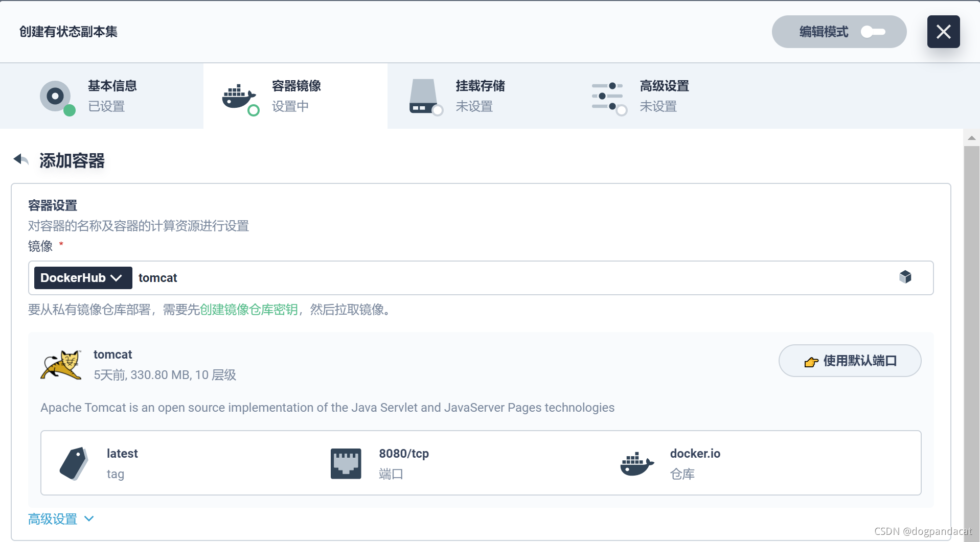Screen dimensions: 980x542
Task: Close the 创建有状态副本集 dialog
Action: pyautogui.click(x=943, y=32)
